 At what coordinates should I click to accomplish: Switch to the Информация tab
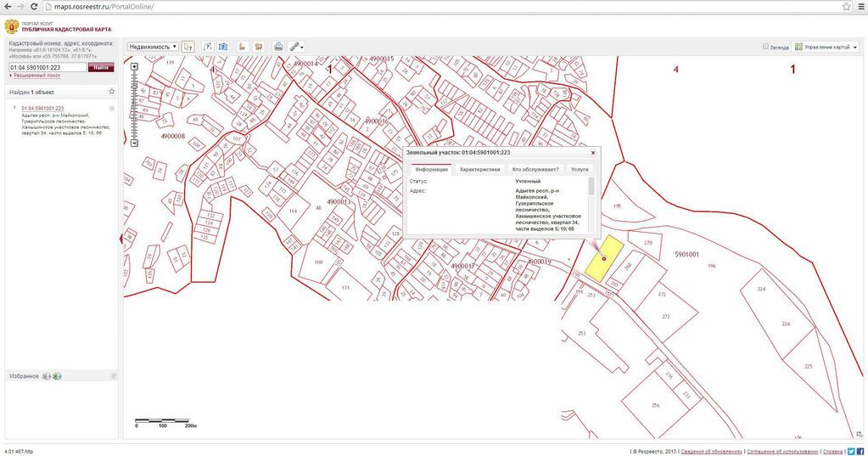431,169
